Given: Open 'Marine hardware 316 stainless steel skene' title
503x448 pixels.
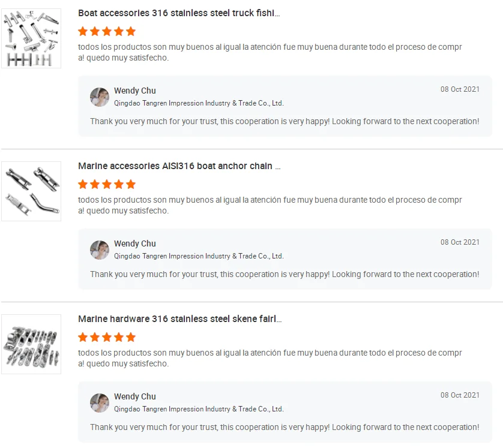Looking at the screenshot, I should tap(179, 318).
